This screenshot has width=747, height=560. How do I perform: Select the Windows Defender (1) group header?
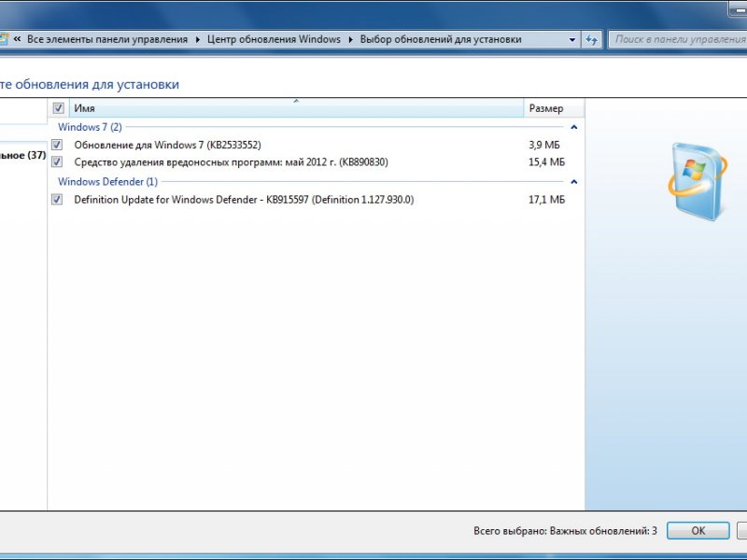[x=107, y=182]
